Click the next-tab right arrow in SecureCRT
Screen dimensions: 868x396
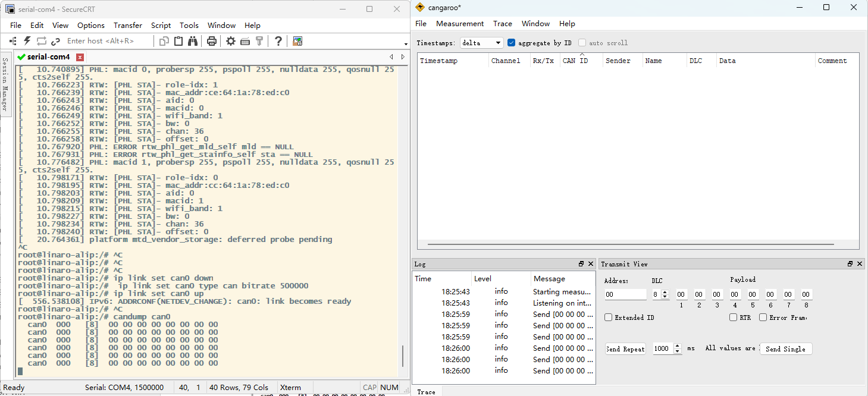(403, 57)
